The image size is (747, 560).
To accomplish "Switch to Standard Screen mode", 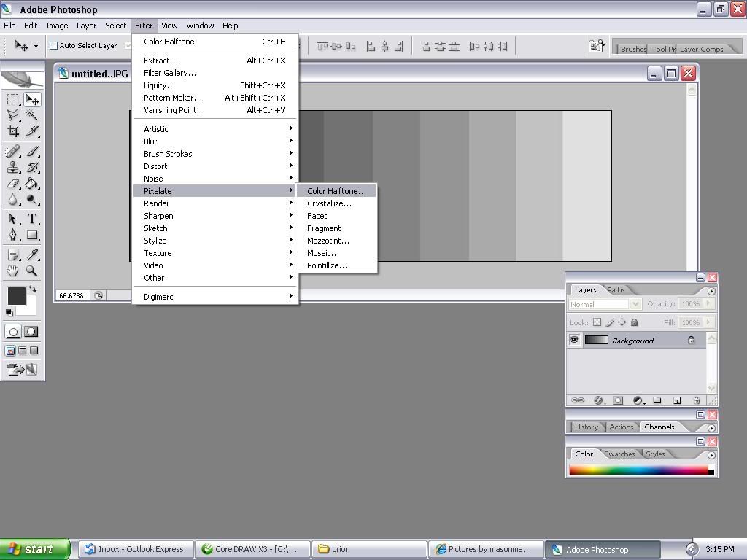I will [x=10, y=351].
